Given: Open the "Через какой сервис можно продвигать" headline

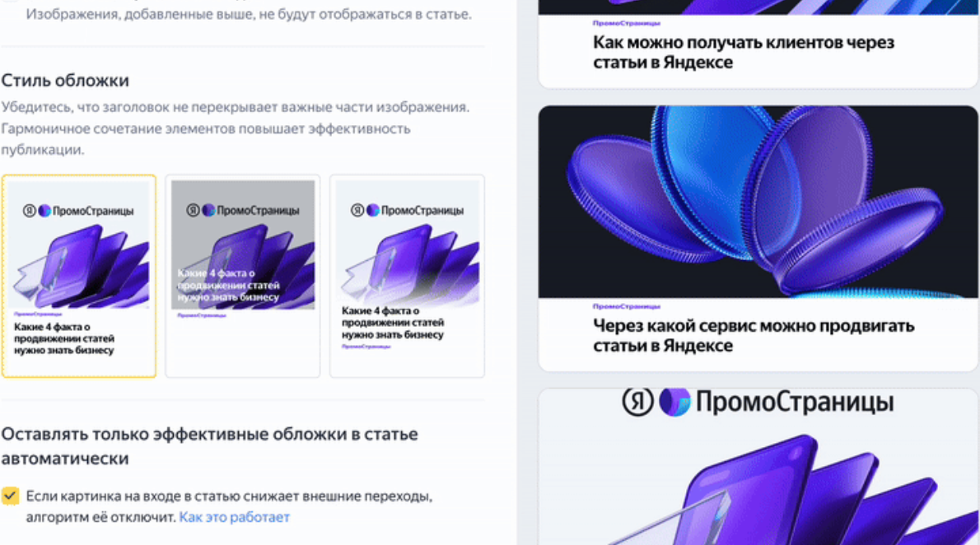Looking at the screenshot, I should point(754,336).
